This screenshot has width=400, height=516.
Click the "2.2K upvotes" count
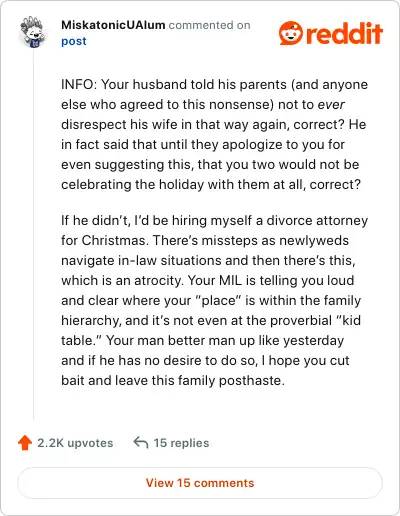click(75, 443)
